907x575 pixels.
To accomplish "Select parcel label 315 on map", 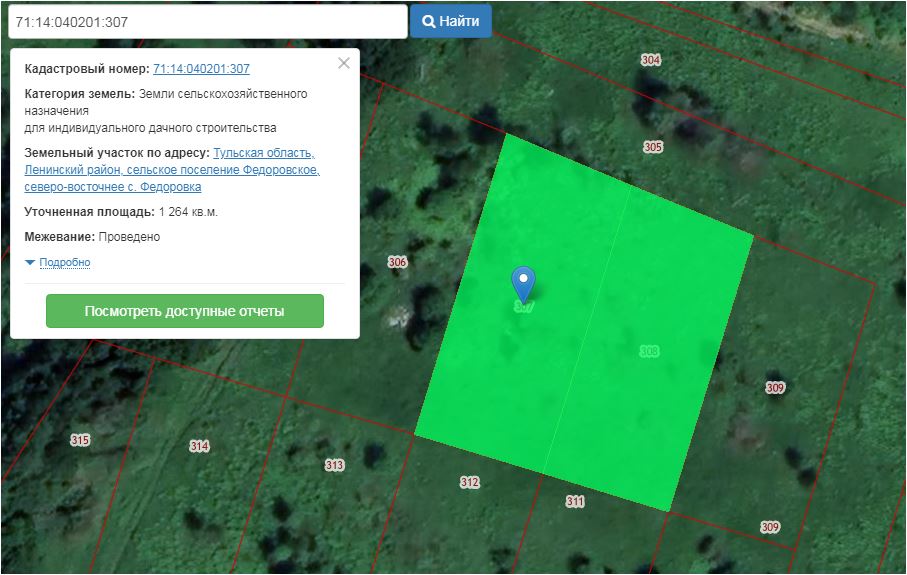I will 80,440.
